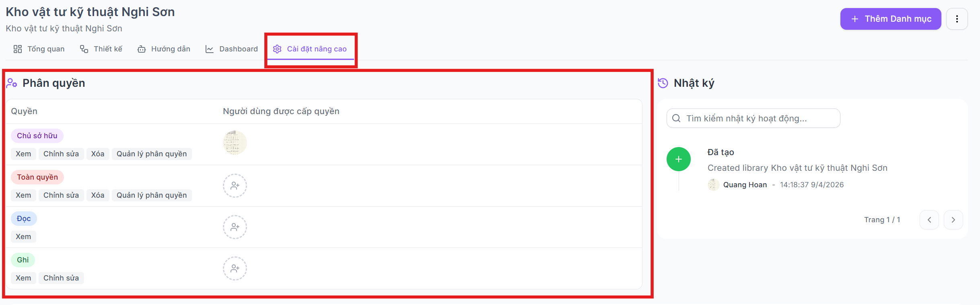This screenshot has height=305, width=980.
Task: Click the Chủ sở hữu role badge
Action: point(37,136)
